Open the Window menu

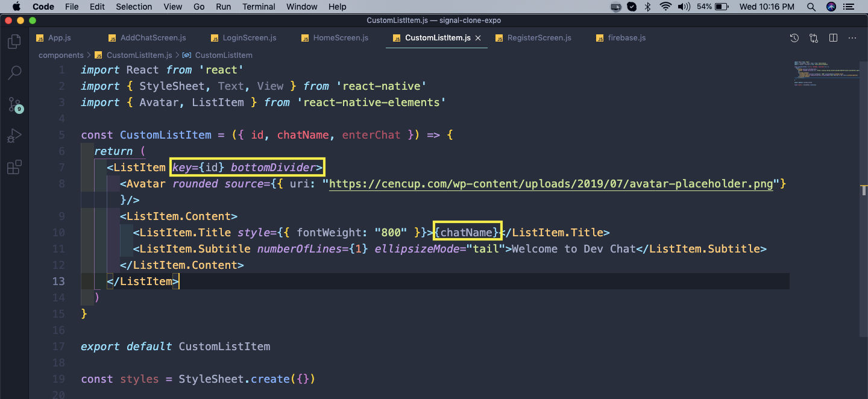pos(301,7)
